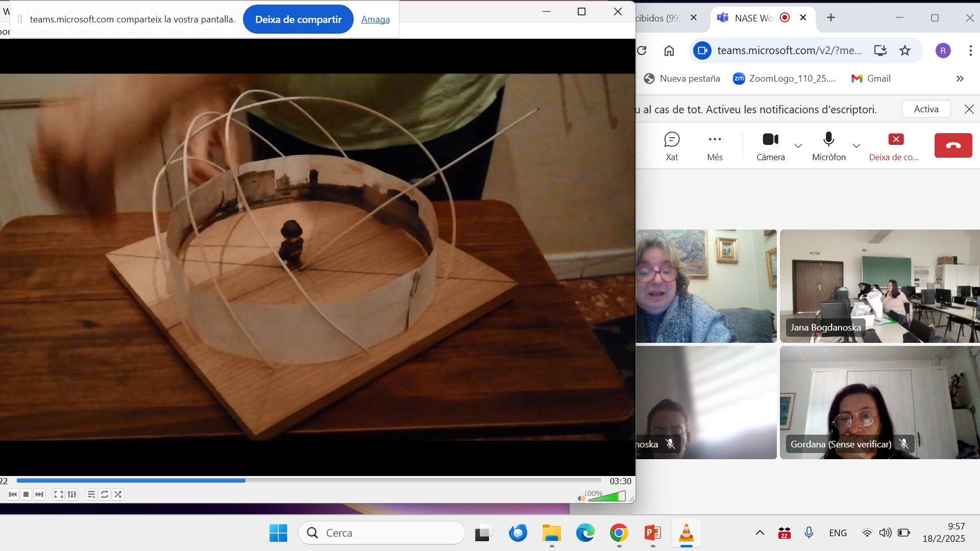Open a new Chrome tab

(x=831, y=18)
